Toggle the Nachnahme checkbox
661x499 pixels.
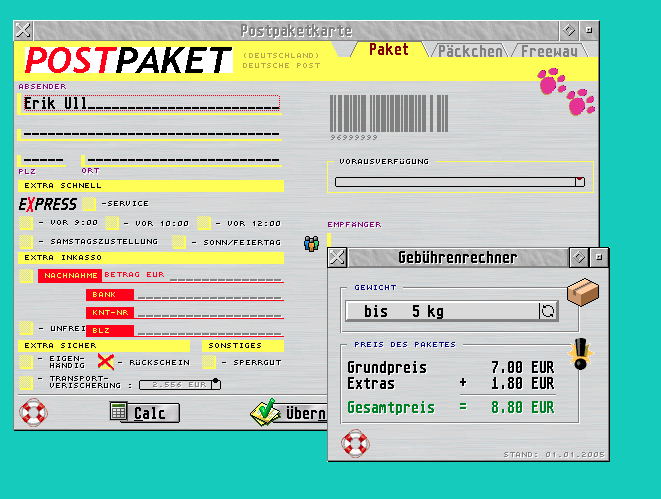pyautogui.click(x=26, y=276)
